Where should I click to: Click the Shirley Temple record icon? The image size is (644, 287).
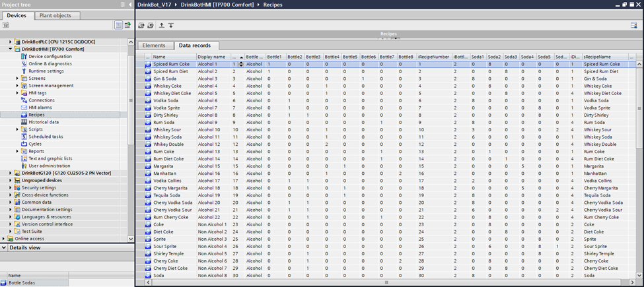point(148,253)
